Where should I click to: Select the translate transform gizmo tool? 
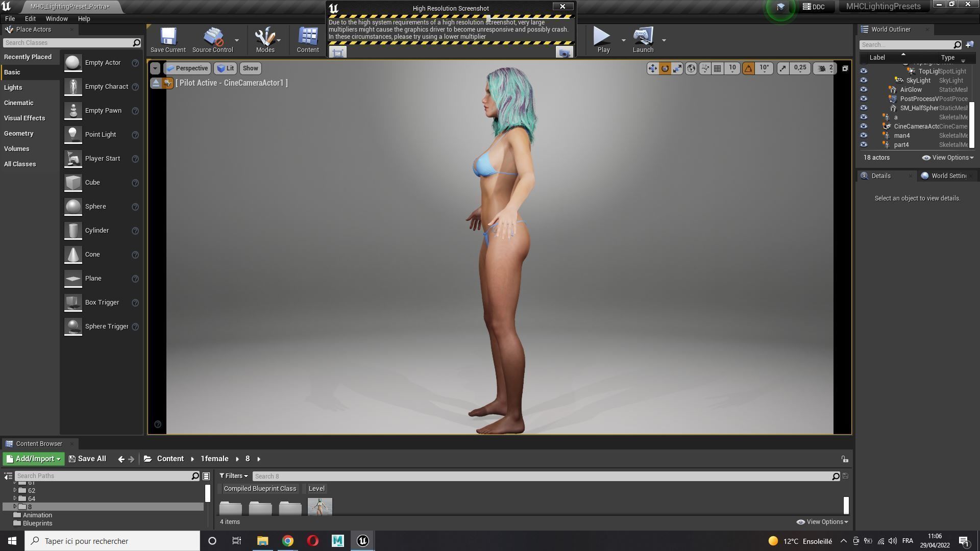click(x=652, y=68)
